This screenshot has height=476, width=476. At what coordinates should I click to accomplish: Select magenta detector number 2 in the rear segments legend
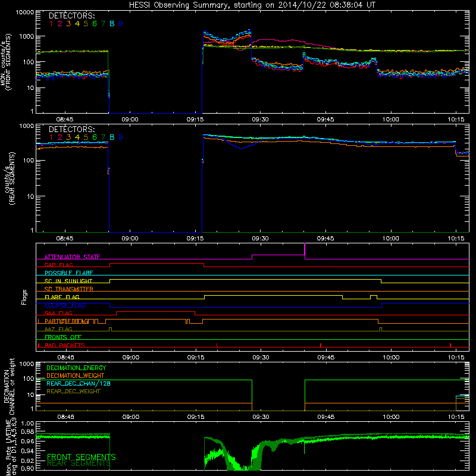pos(60,137)
